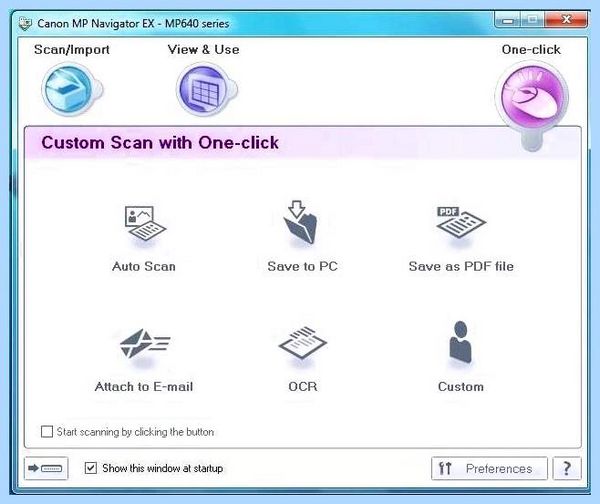Choose Save as PDF file
600x504 pixels.
[x=461, y=238]
